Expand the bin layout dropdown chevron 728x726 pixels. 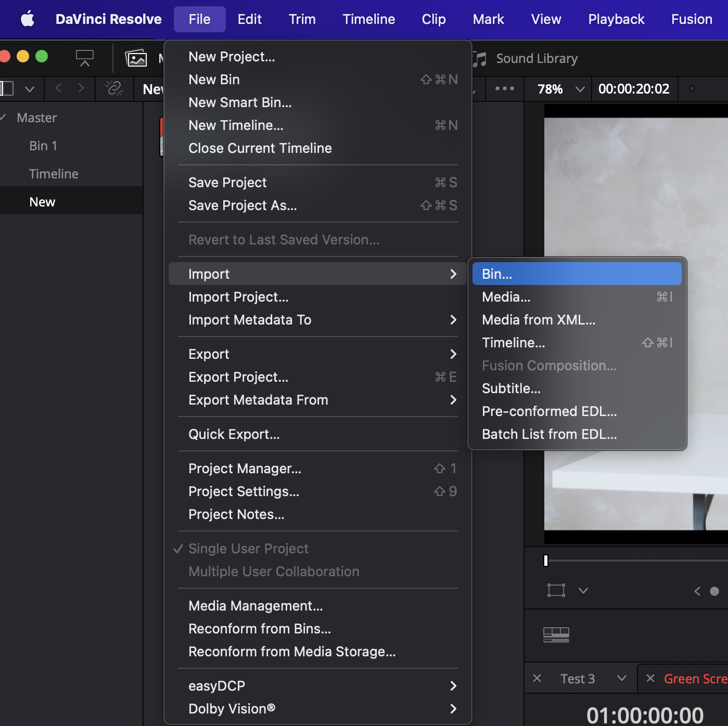[x=30, y=89]
